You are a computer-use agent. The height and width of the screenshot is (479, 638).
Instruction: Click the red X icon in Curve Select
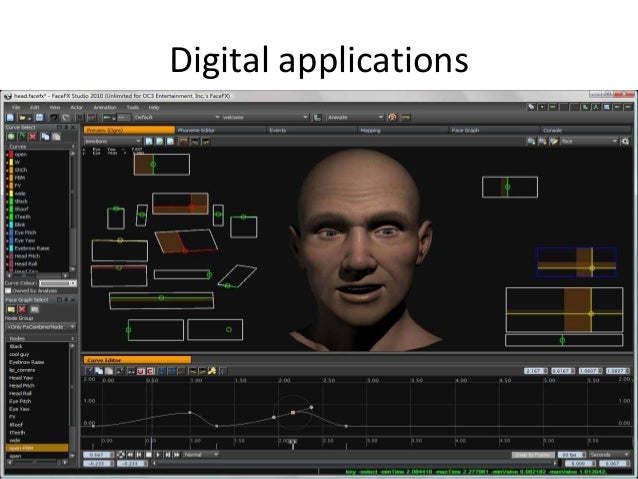click(x=33, y=137)
